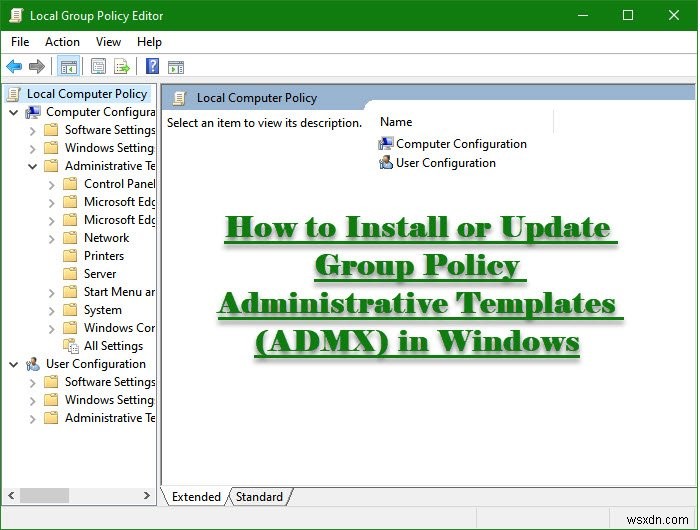Screen dimensions: 700x530
Task: Expand the Control Panel node
Action: coord(52,185)
